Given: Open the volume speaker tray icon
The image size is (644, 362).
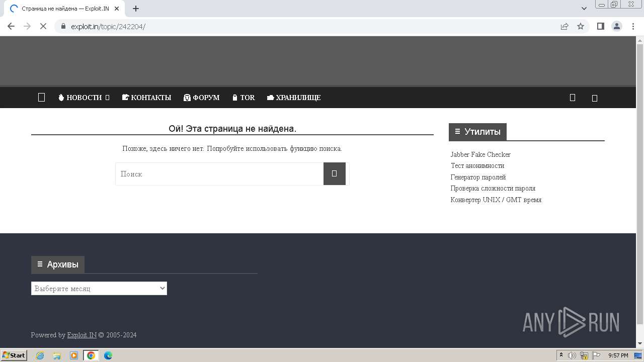Looking at the screenshot, I should [x=572, y=355].
